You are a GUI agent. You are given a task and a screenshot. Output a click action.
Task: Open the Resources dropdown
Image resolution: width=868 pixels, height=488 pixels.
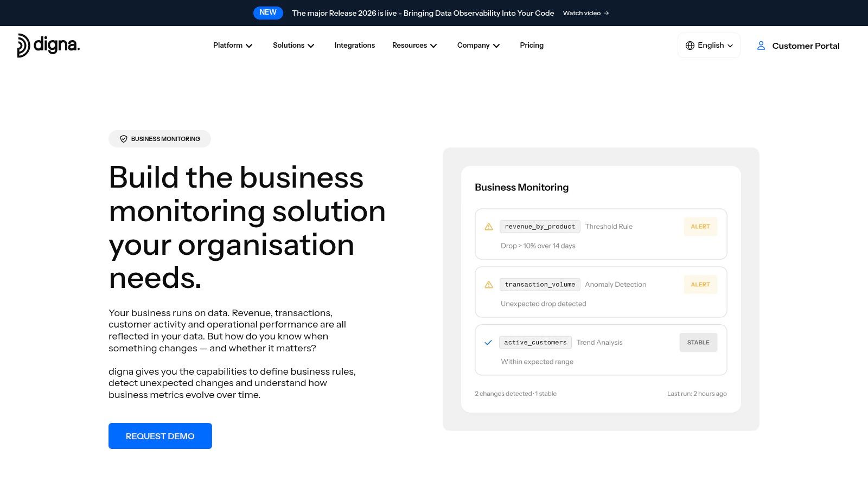click(x=414, y=46)
